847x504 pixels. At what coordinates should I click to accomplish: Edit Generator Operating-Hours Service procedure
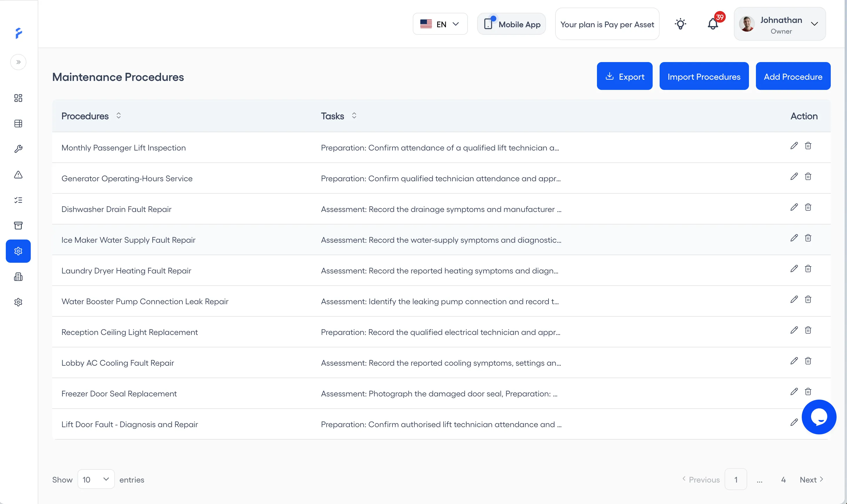click(794, 177)
